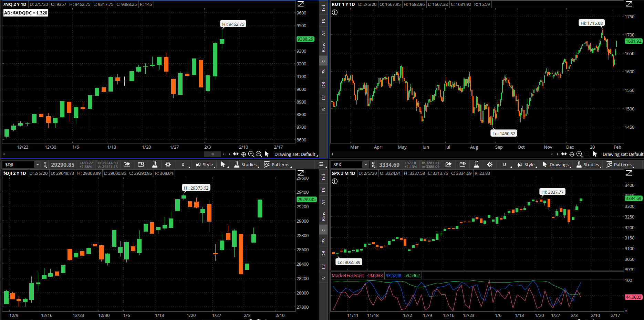This screenshot has height=320, width=644.
Task: Toggle AT tab in lower sidebar
Action: (323, 202)
